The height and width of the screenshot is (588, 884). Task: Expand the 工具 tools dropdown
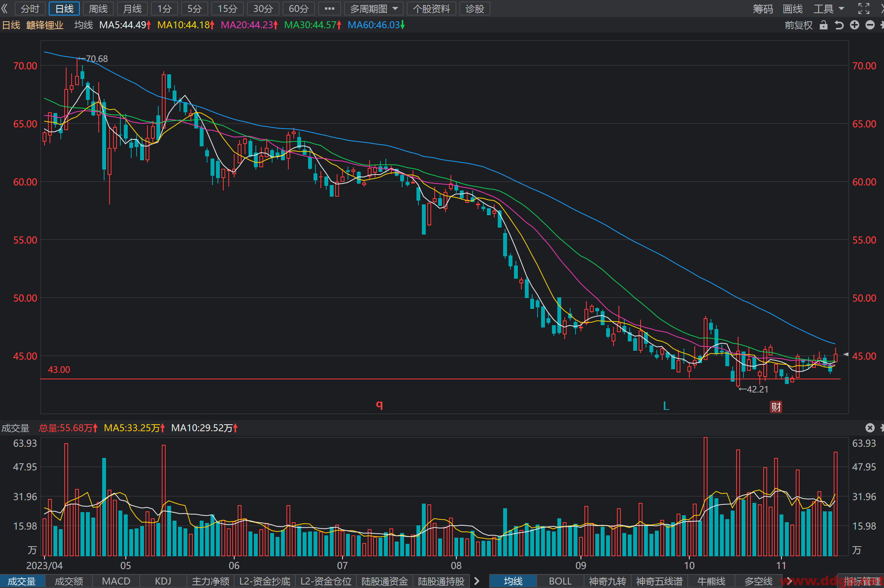tap(829, 9)
